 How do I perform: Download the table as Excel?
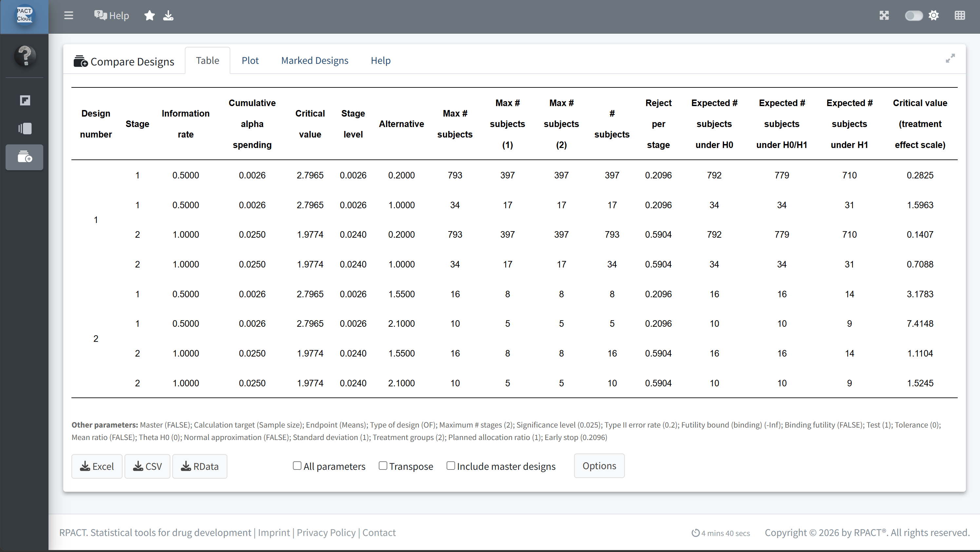coord(97,467)
